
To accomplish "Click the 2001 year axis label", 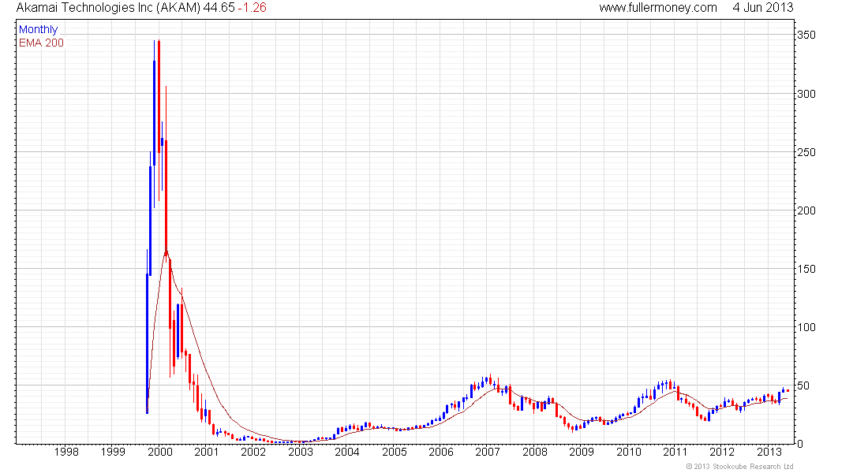I will click(207, 452).
